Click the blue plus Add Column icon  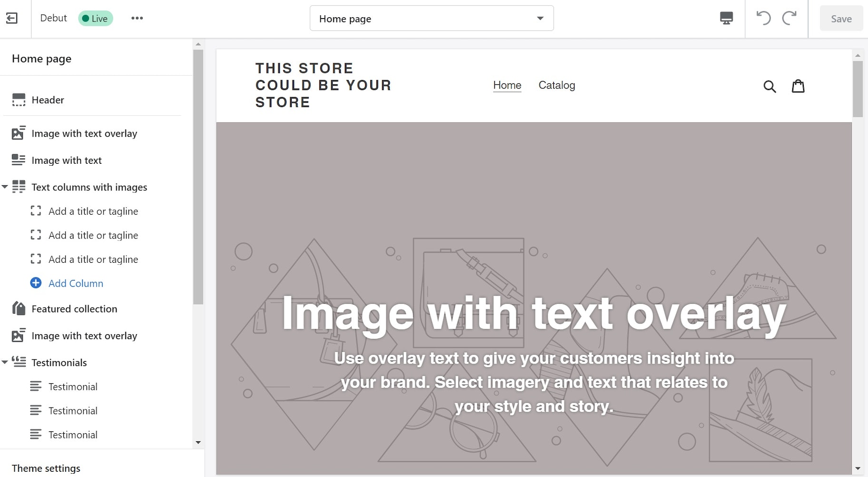coord(36,283)
